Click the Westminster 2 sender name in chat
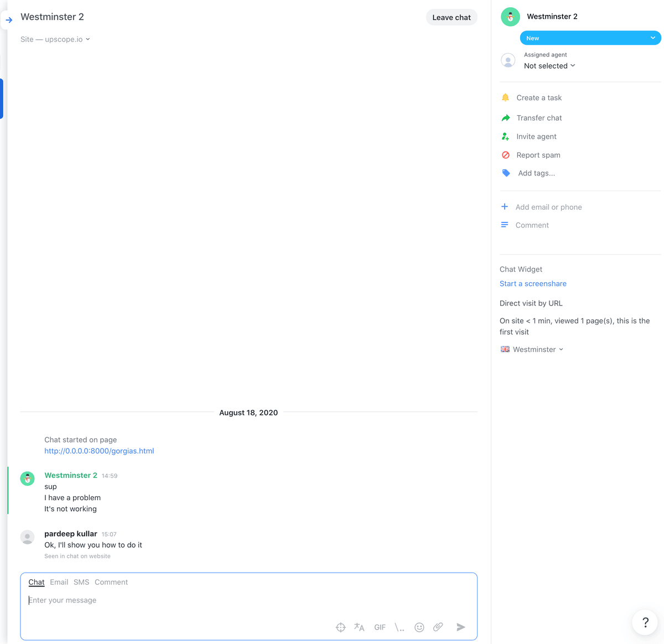The height and width of the screenshot is (644, 664). 71,475
